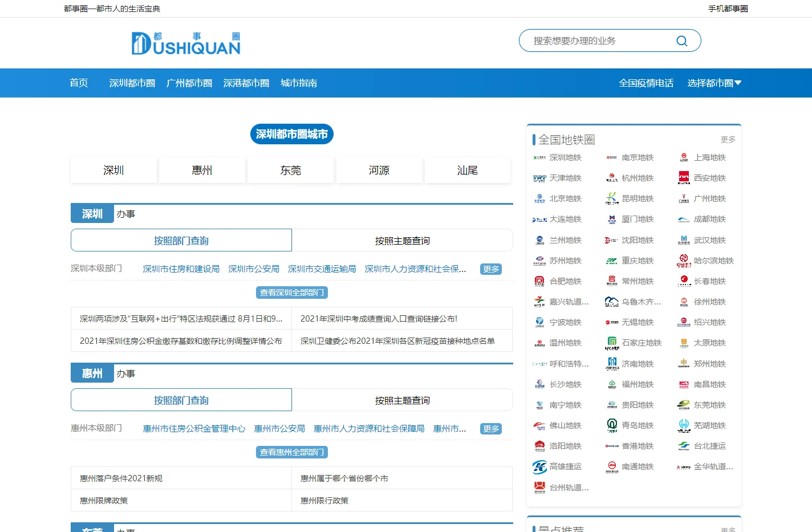This screenshot has width=812, height=532.
Task: Open 厦门地铁 metro logo icon
Action: click(x=612, y=219)
